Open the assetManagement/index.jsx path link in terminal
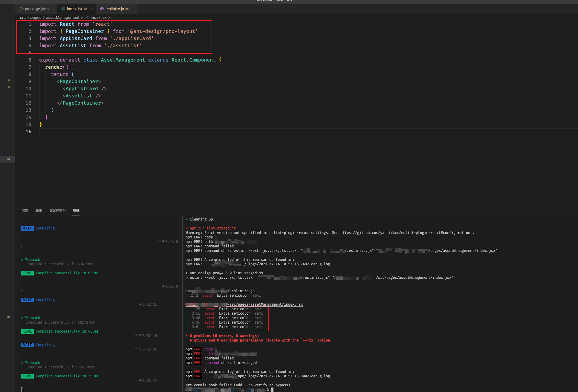The height and width of the screenshot is (392, 578). coord(244,304)
